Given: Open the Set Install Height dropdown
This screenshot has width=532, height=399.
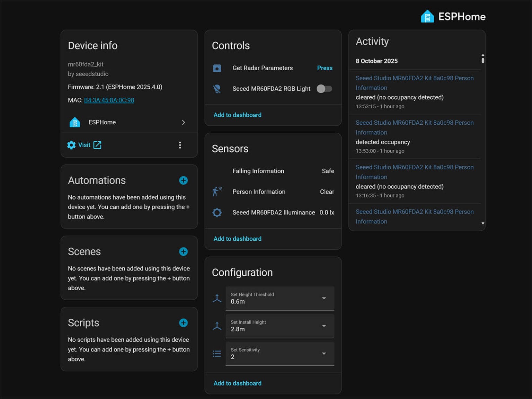Looking at the screenshot, I should tap(280, 326).
